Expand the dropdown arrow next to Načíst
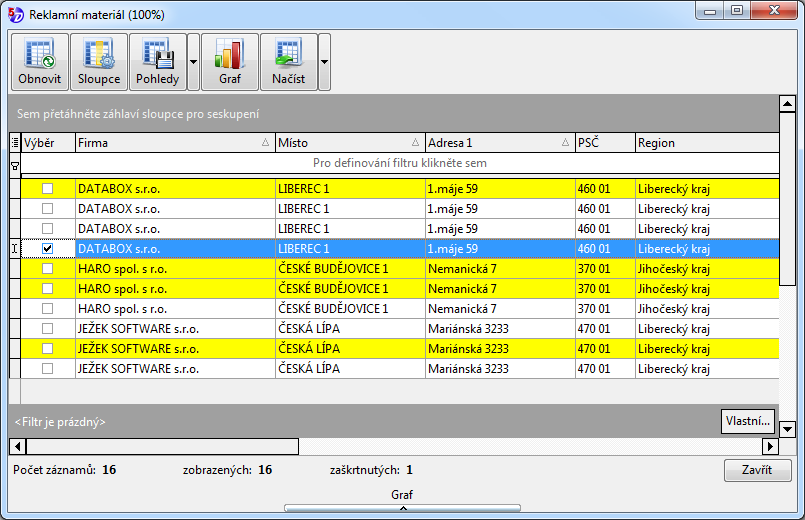 324,62
